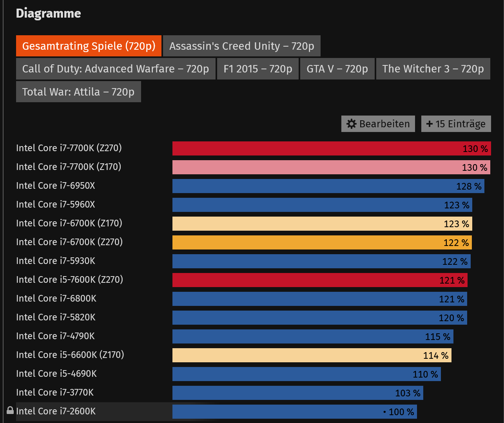Screen dimensions: 504x423
Task: Click the 114 % value
Action: point(436,356)
